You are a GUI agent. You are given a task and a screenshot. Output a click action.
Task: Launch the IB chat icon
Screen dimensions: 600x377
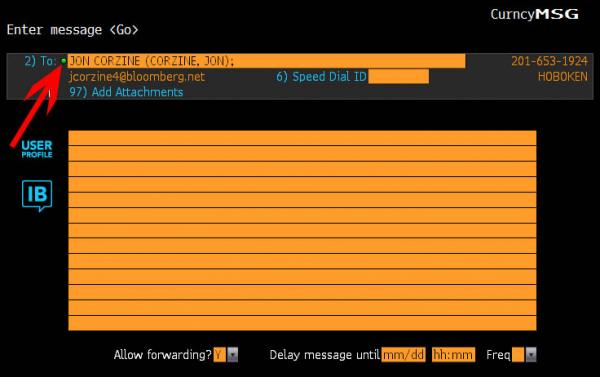point(37,196)
